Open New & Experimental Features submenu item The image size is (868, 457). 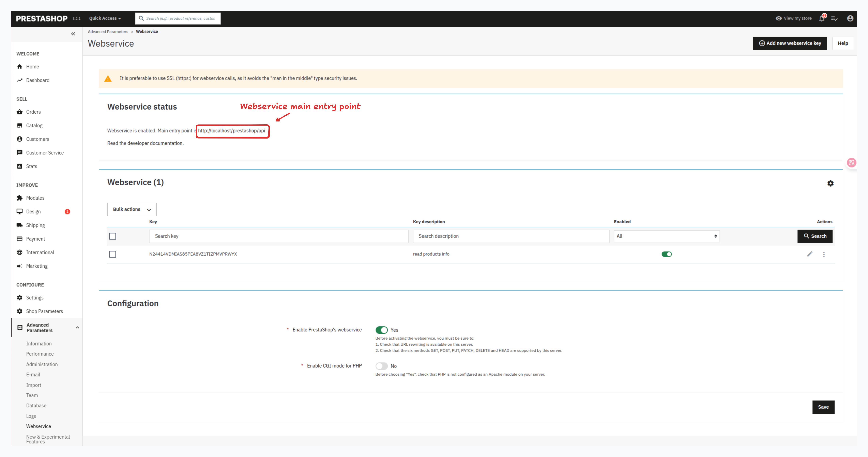(48, 439)
